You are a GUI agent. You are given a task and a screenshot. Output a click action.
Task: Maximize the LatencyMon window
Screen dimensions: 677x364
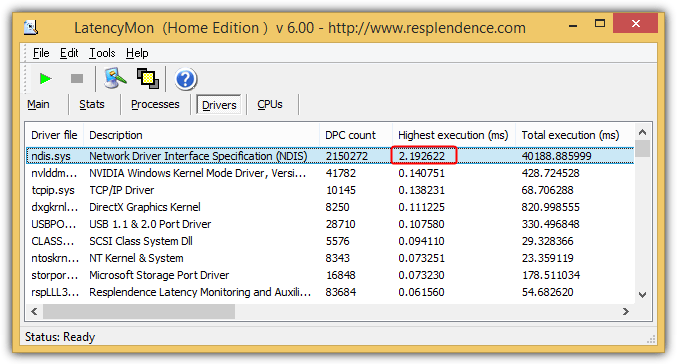600,24
